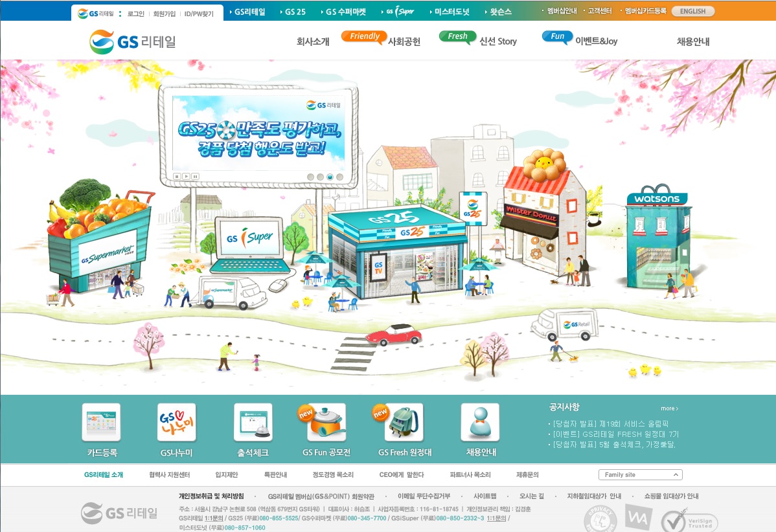Open the 사이트맵 footer link
Viewport: 776px width, 532px height.
pyautogui.click(x=485, y=496)
